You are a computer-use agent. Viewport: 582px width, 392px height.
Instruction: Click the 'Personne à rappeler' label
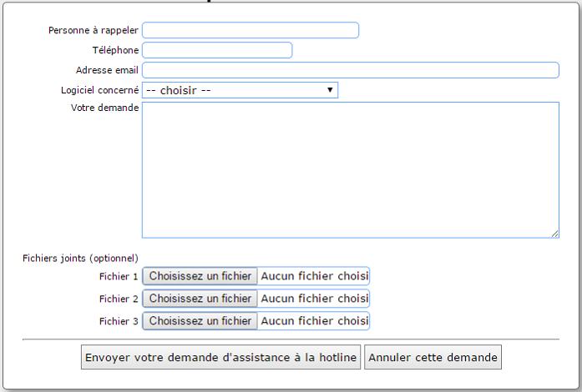[94, 30]
